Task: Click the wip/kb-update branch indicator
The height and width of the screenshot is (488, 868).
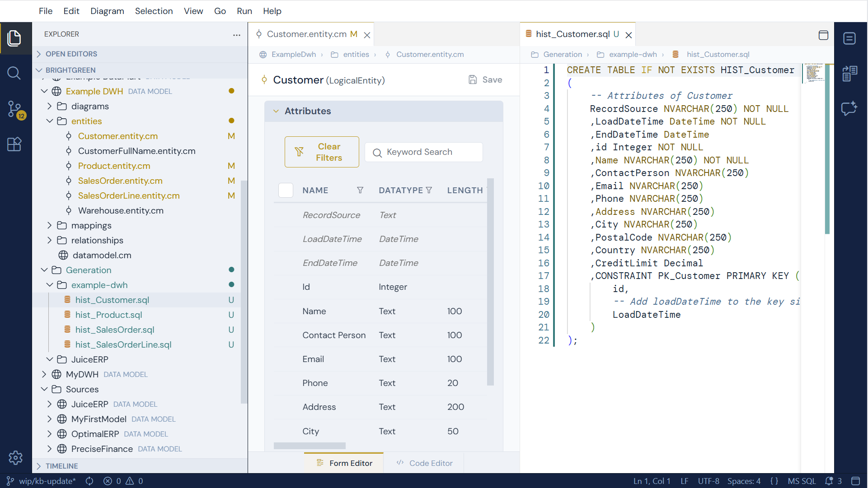Action: point(41,481)
